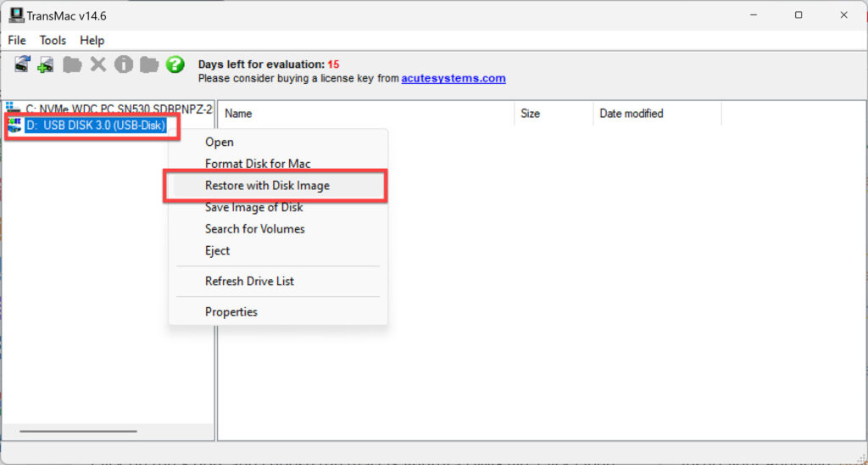Choose Open from the context menu

tap(278, 142)
